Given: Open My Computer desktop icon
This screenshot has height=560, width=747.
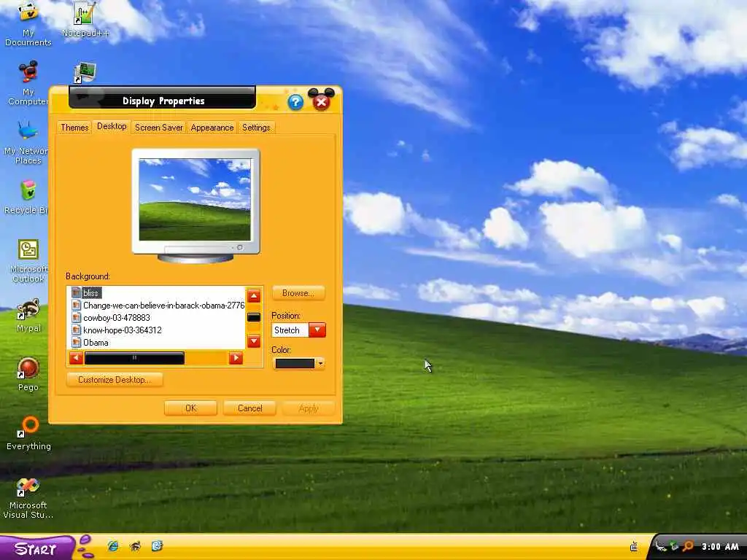Looking at the screenshot, I should 28,83.
